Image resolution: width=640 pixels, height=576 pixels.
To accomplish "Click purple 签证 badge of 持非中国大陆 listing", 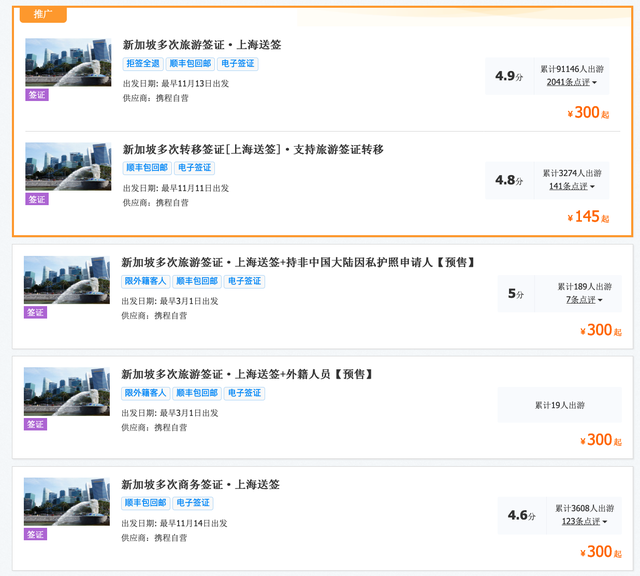I will 36,312.
